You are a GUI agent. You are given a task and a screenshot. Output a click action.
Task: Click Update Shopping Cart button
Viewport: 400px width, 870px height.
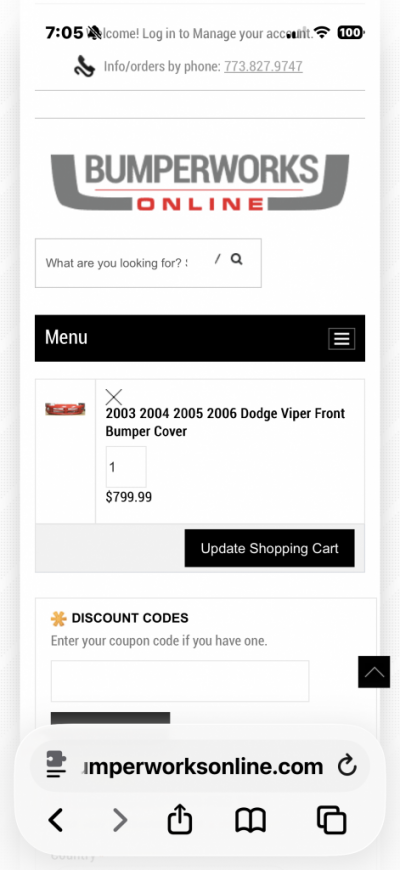tap(270, 548)
